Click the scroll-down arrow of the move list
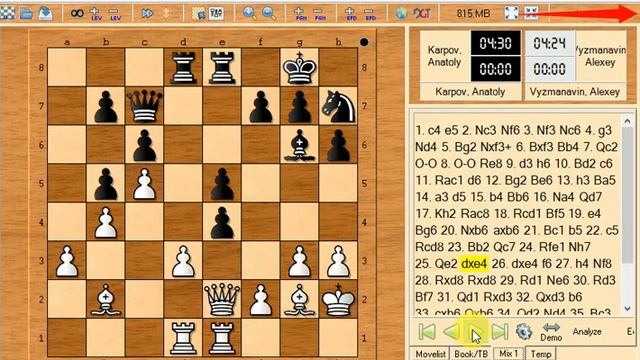Viewport: 640px width, 360px height. click(627, 309)
